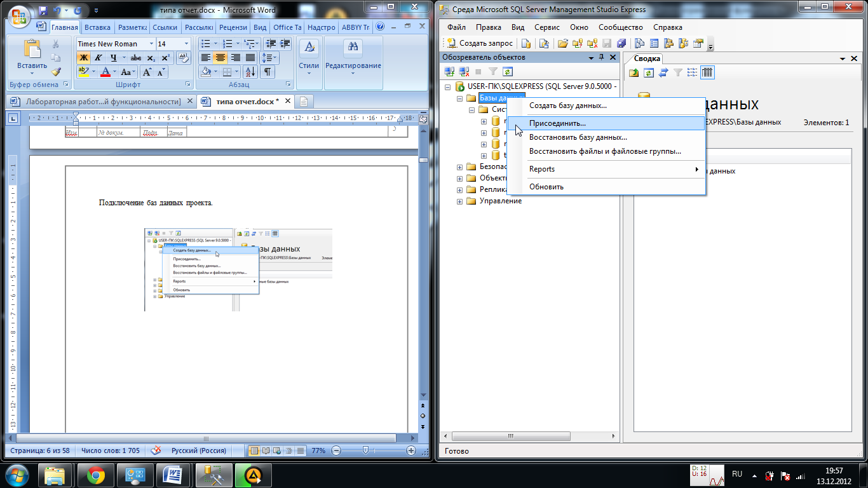Click the Cut scissors icon in Word

coord(55,44)
